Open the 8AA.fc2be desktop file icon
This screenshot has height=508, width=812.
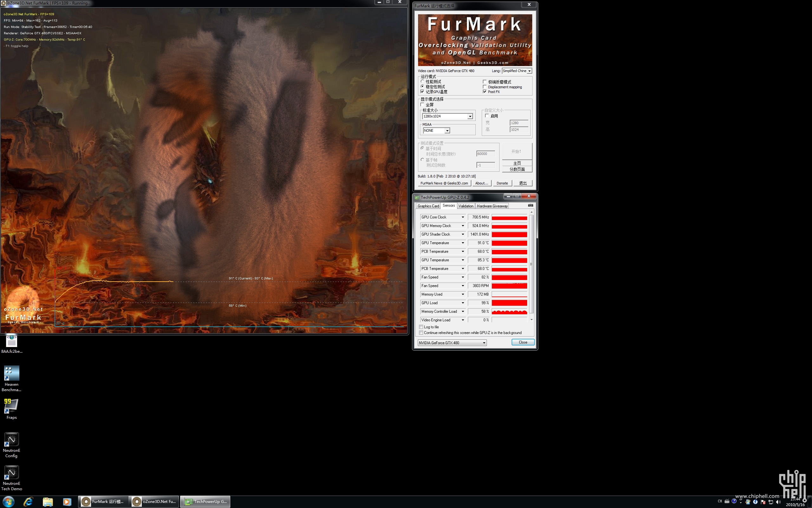coord(12,344)
